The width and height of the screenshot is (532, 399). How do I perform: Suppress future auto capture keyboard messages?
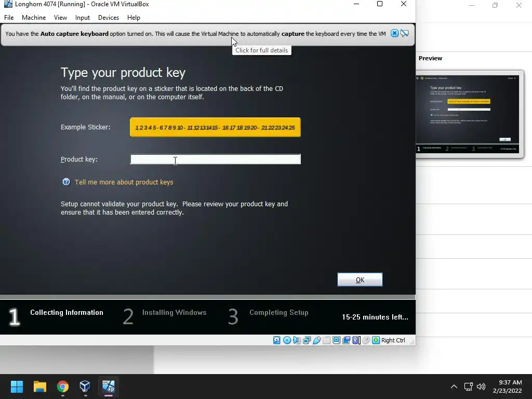pos(404,33)
